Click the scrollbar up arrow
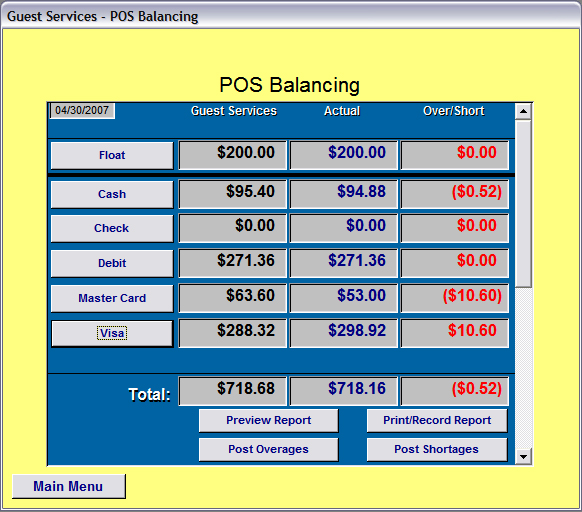The height and width of the screenshot is (512, 582). (523, 111)
